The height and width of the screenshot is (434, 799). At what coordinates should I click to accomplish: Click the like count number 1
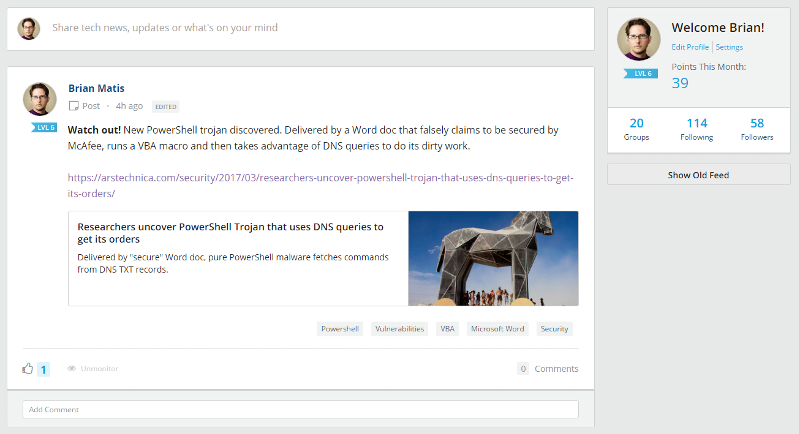click(x=43, y=369)
